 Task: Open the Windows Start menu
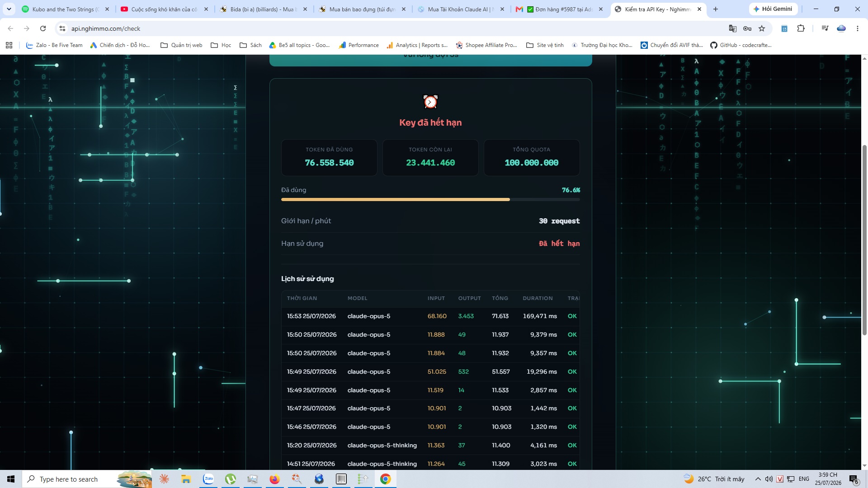[x=11, y=479]
